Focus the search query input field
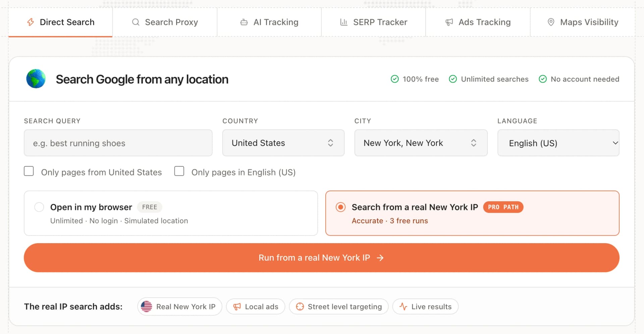This screenshot has height=334, width=644. (x=118, y=143)
